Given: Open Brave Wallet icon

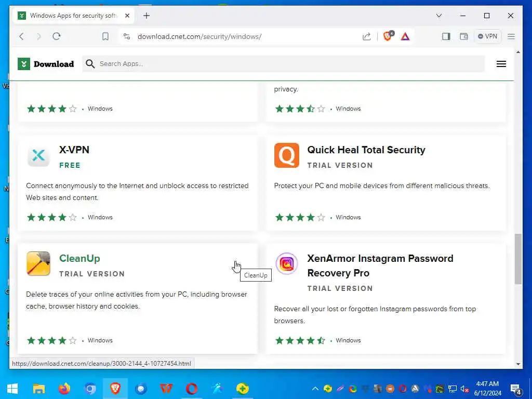Looking at the screenshot, I should pyautogui.click(x=463, y=36).
